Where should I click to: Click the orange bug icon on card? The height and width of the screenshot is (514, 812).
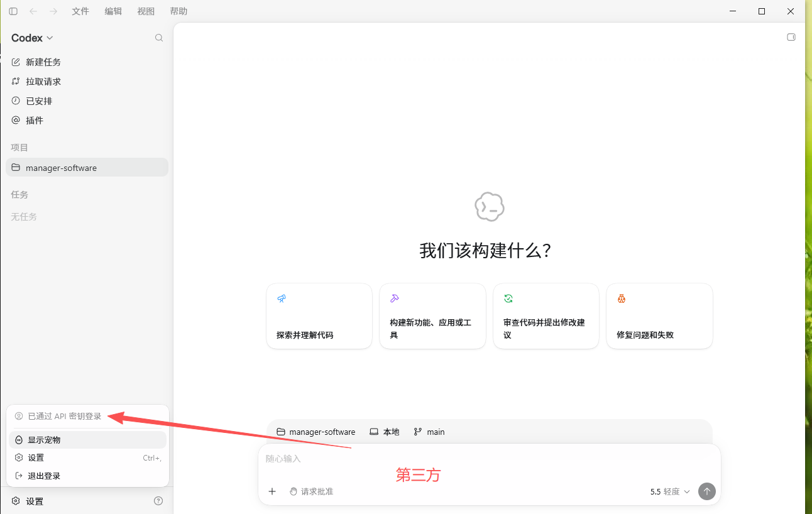point(622,298)
